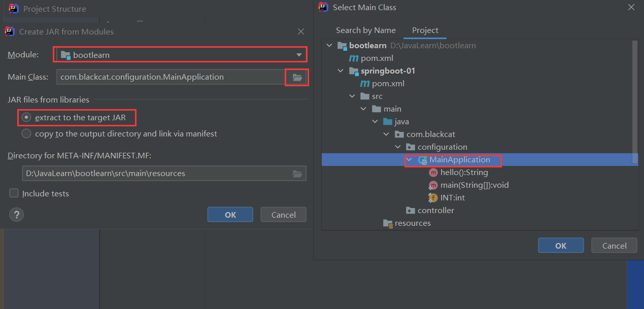Collapse the main folder node
Image resolution: width=644 pixels, height=309 pixels.
coord(363,109)
